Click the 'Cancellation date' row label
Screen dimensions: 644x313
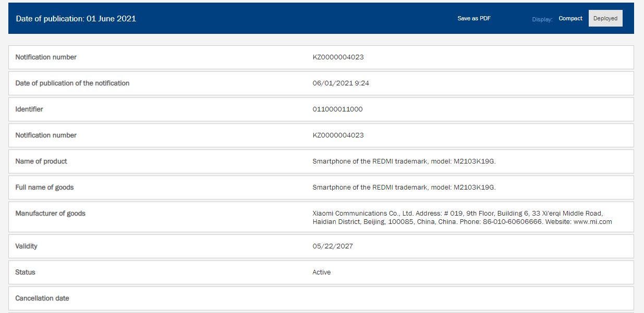click(x=42, y=298)
